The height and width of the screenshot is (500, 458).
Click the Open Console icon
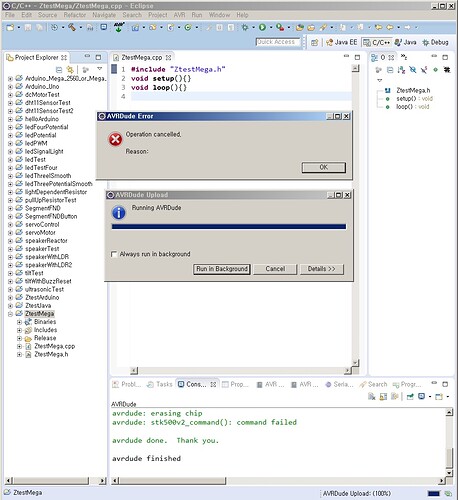pyautogui.click(x=439, y=396)
